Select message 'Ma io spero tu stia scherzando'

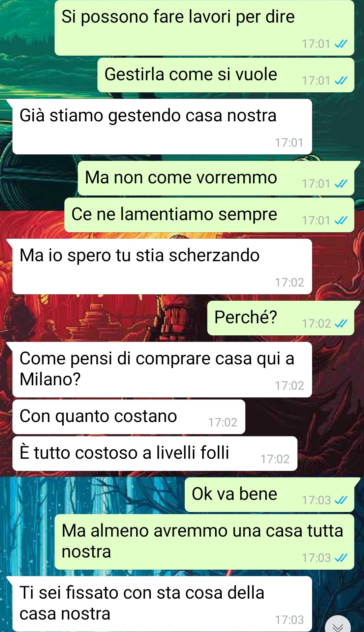coord(162,266)
